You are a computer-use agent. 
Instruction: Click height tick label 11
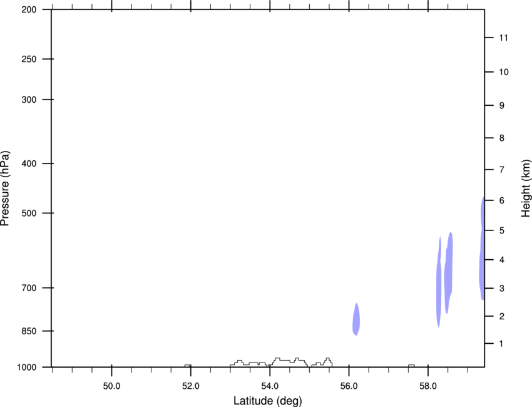pyautogui.click(x=504, y=38)
